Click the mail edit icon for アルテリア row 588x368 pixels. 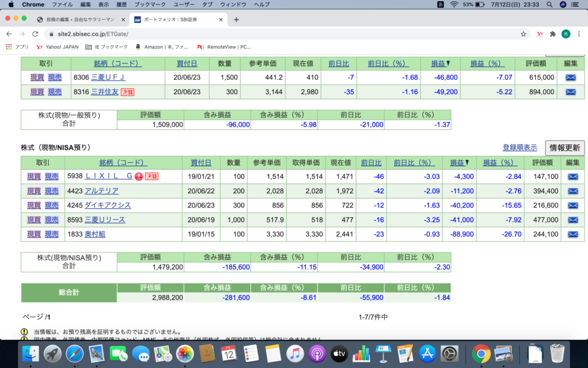pos(572,191)
